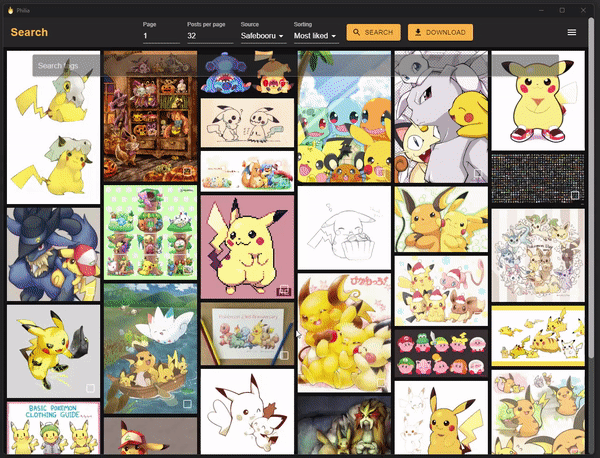Open the dark sprite mosaic thumbnail
Viewport: 600px width, 458px height.
click(x=538, y=179)
